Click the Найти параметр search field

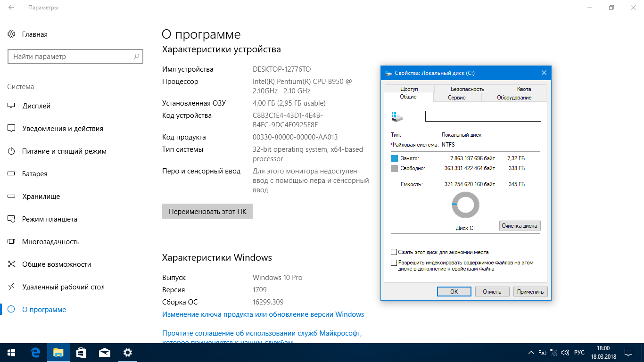click(x=75, y=57)
